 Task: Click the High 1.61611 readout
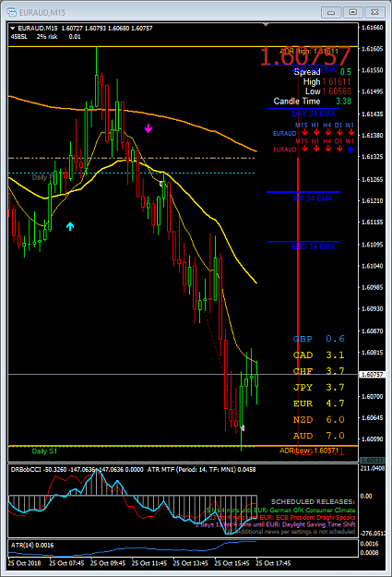pos(327,81)
